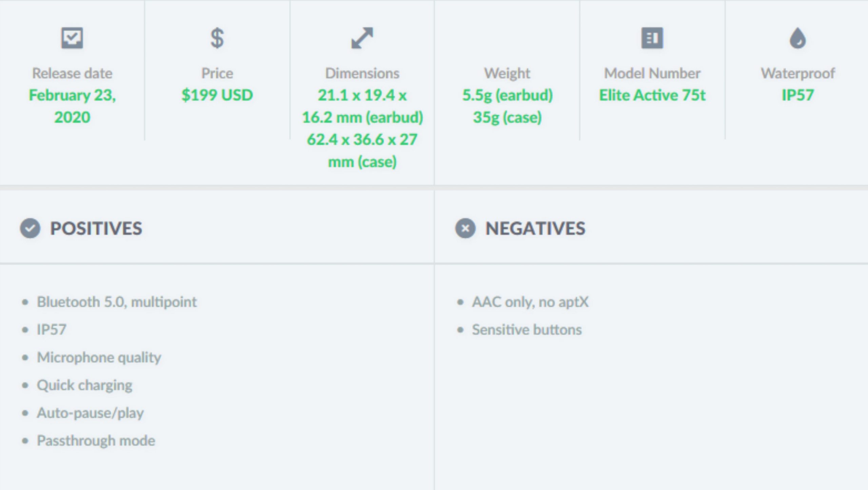
Task: Click the waterproof water drop icon
Action: (797, 38)
